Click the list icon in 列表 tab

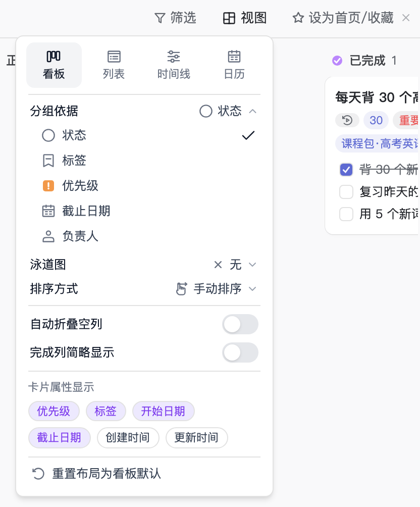point(114,57)
